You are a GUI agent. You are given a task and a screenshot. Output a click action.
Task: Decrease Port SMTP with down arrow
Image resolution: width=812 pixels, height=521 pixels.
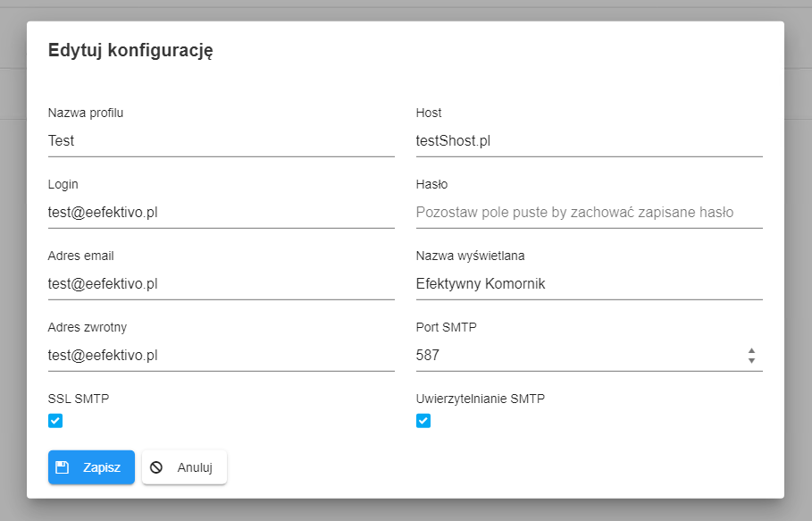[x=751, y=360]
